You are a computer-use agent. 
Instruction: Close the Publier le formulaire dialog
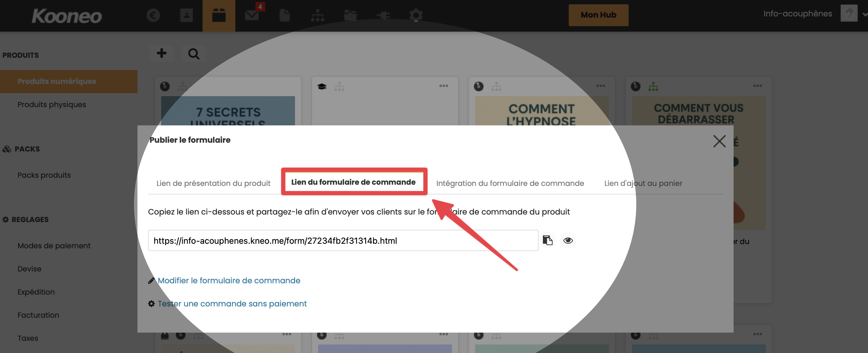[x=719, y=141]
